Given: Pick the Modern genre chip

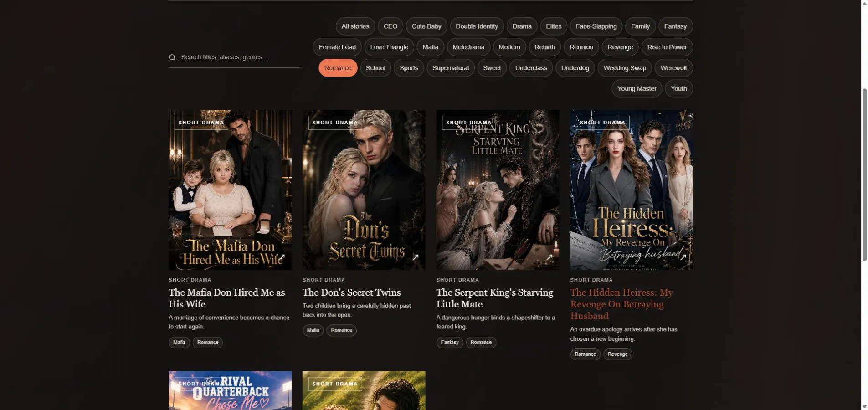Looking at the screenshot, I should click(x=509, y=47).
